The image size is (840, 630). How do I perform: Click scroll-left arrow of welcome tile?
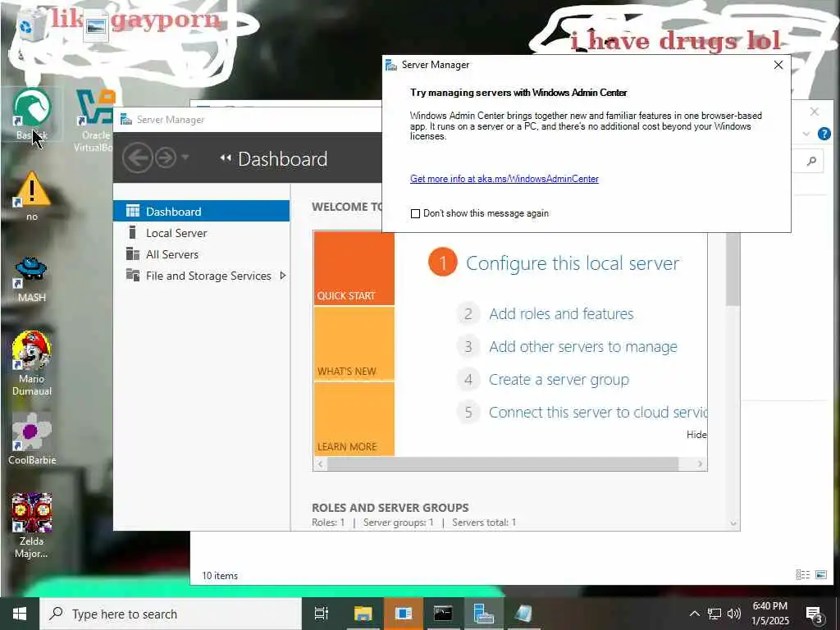pyautogui.click(x=321, y=464)
